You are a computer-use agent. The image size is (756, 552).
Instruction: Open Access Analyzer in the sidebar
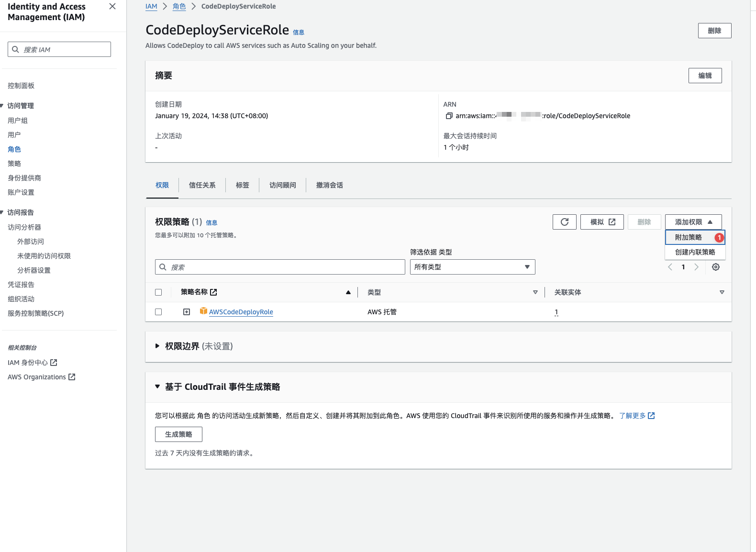click(x=24, y=227)
